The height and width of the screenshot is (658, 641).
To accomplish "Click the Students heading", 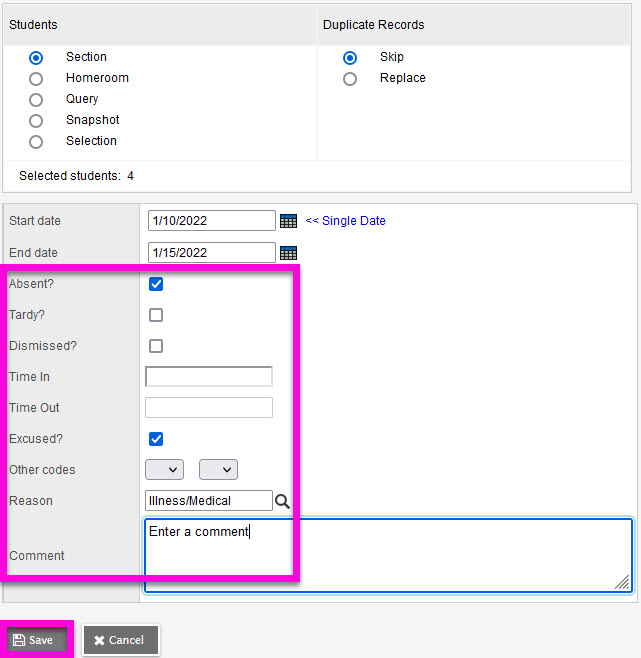I will [x=33, y=25].
